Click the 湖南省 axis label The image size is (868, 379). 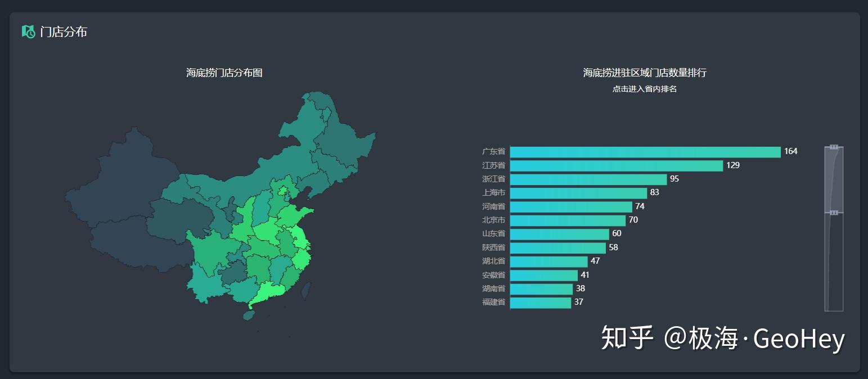tap(493, 288)
